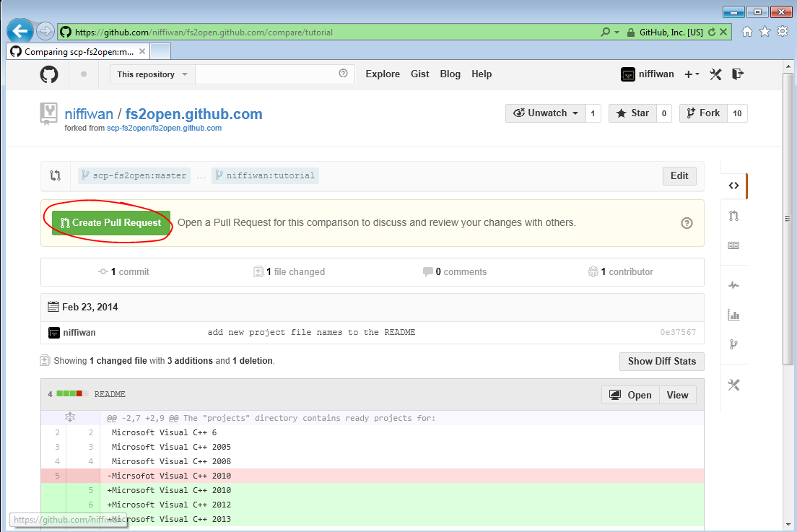Open the 'This repository' search scope dropdown
797x532 pixels.
pyautogui.click(x=152, y=74)
